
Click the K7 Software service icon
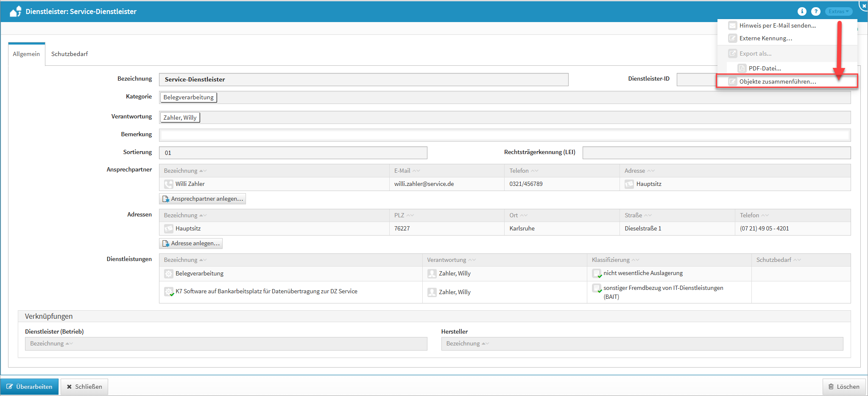coord(168,292)
